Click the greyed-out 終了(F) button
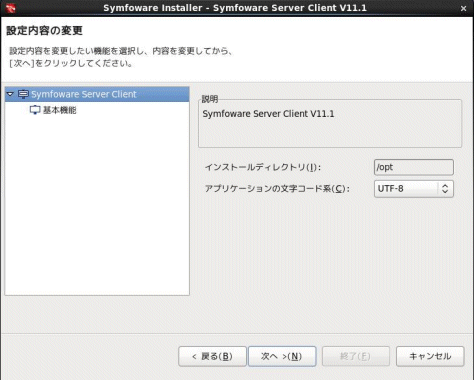Screen dimensions: 474x380 click(356, 356)
